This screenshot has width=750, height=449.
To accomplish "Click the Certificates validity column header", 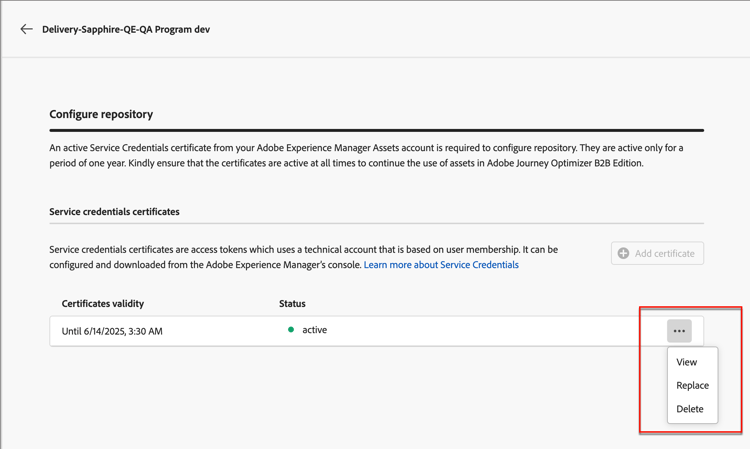I will (103, 303).
